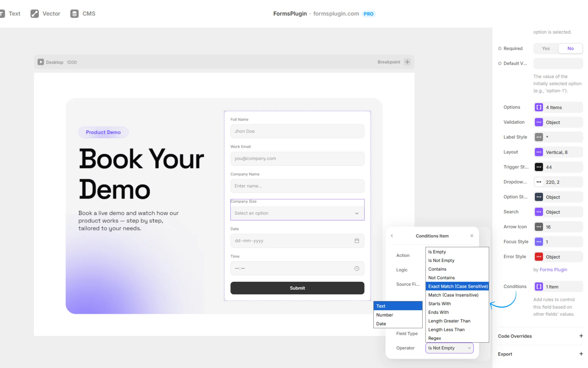Screen dimensions: 588x368
Task: Open the Company Size select dropdown
Action: pos(297,213)
